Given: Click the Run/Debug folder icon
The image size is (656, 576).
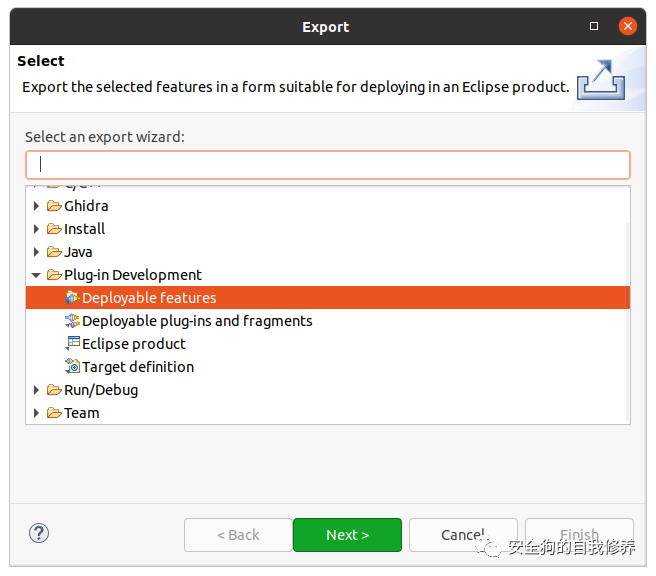Looking at the screenshot, I should click(54, 390).
